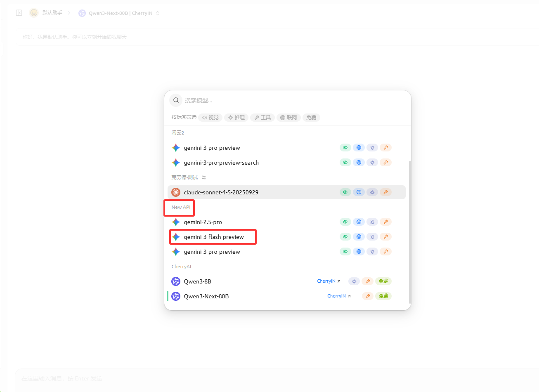Click the model list vertical scrollbar

409,231
